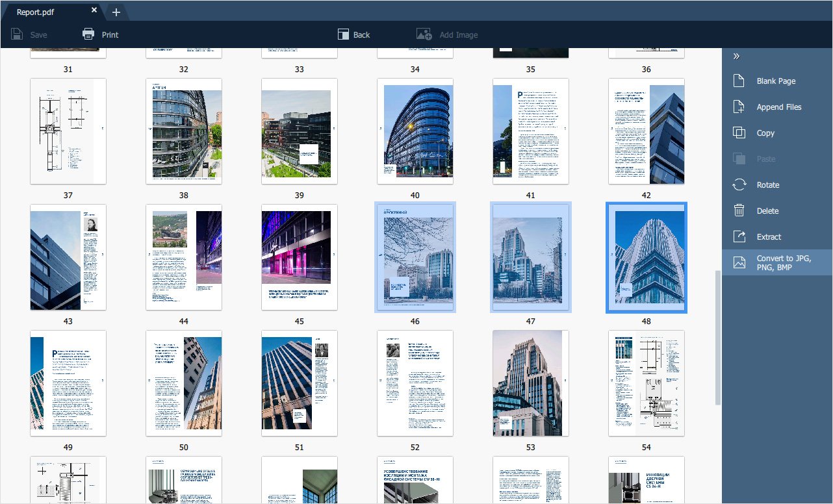The width and height of the screenshot is (833, 504).
Task: Select page 39 thumbnail
Action: point(300,131)
